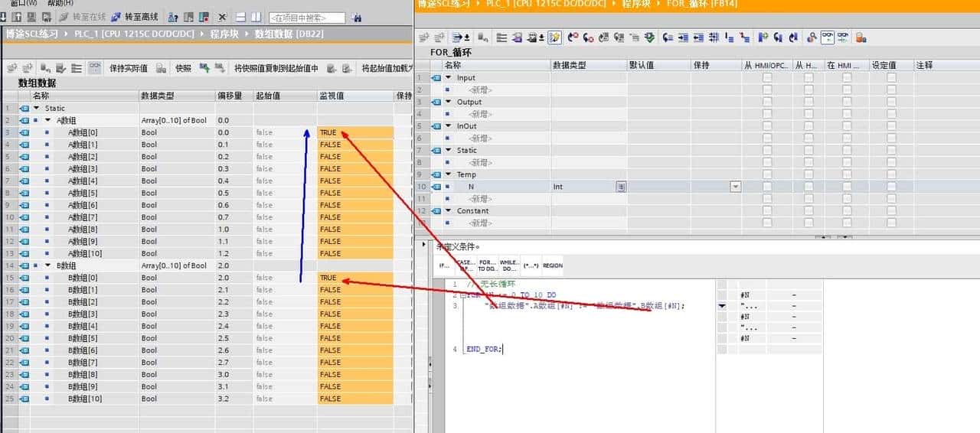Click the binoculars search icon
The image size is (980, 433).
click(356, 17)
